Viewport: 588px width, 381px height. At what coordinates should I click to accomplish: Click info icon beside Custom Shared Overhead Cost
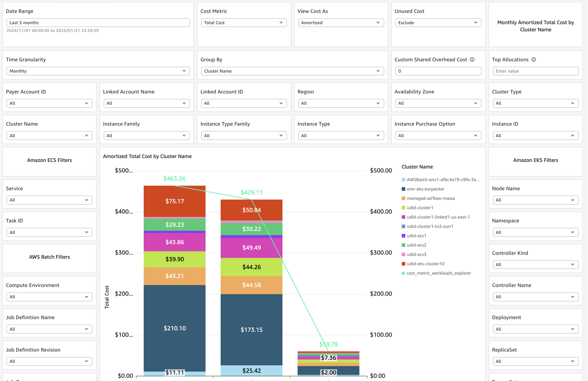[472, 60]
